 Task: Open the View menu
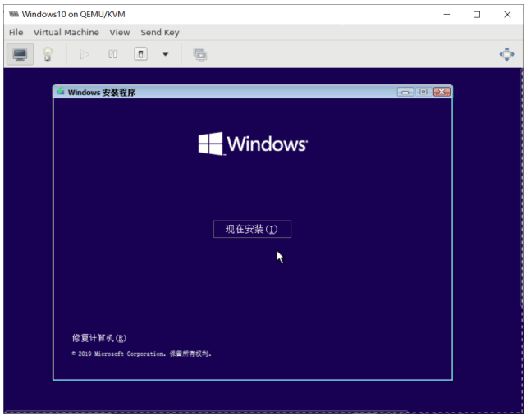coord(120,33)
